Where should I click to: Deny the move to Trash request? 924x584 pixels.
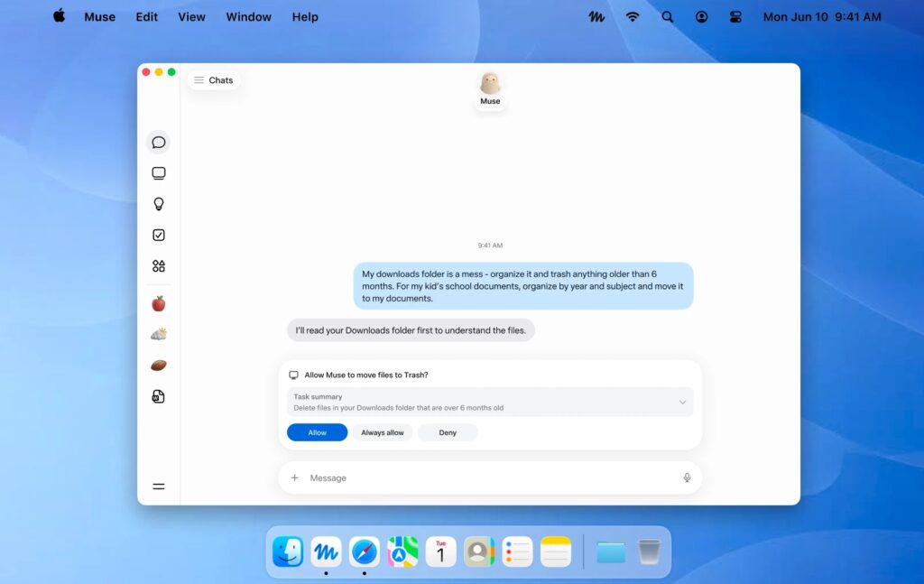[x=448, y=432]
